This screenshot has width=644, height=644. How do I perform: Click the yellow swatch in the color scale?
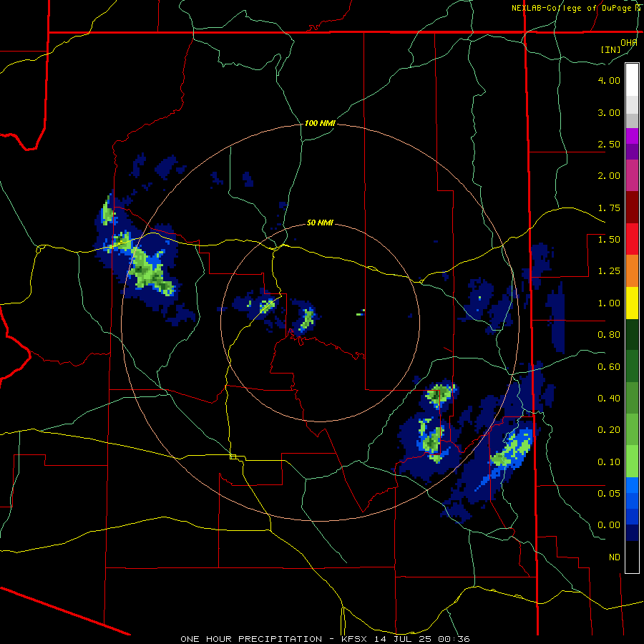(632, 303)
